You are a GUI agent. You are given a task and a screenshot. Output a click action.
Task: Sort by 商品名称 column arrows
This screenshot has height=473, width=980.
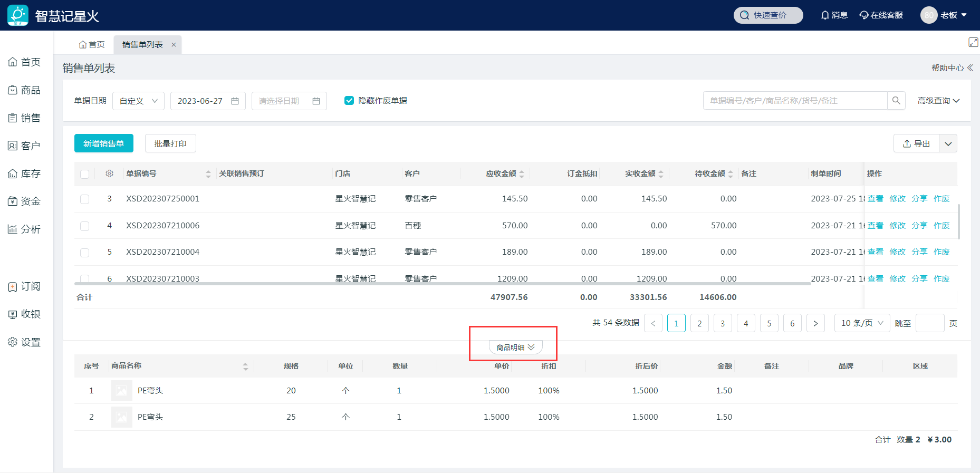pyautogui.click(x=245, y=366)
